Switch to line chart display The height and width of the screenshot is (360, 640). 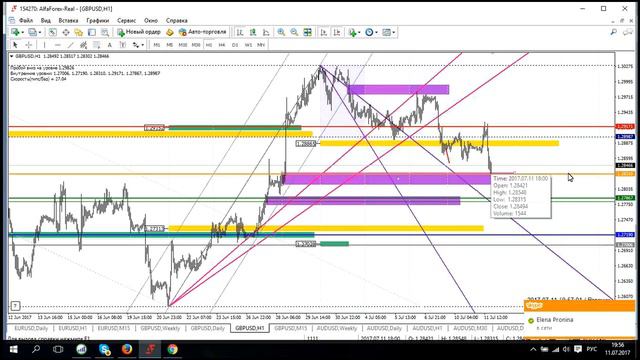point(266,32)
